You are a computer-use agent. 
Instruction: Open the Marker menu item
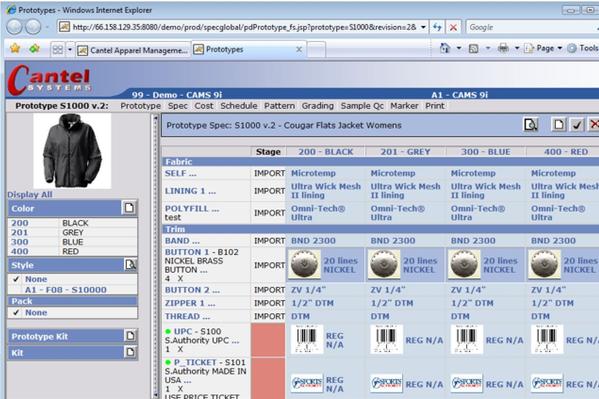[404, 106]
